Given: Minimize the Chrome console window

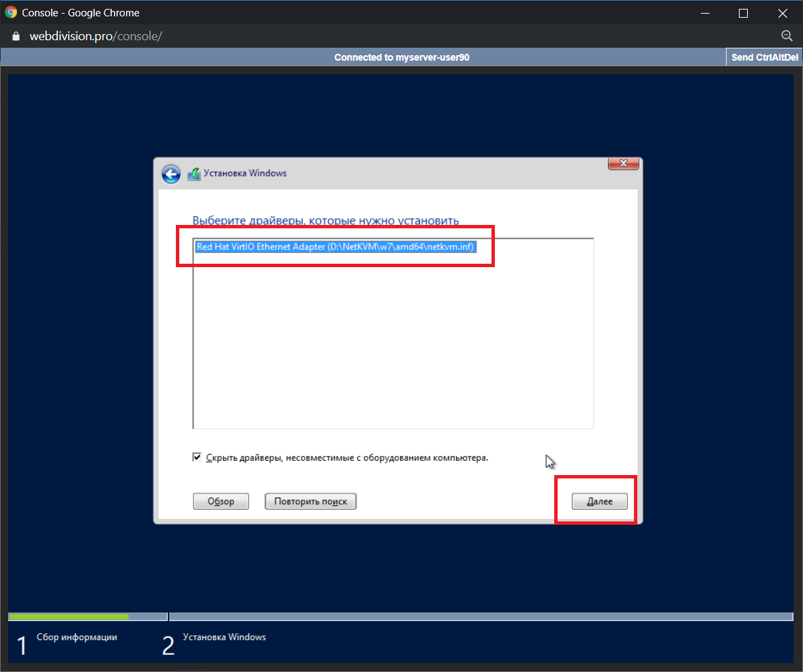Looking at the screenshot, I should click(x=706, y=13).
